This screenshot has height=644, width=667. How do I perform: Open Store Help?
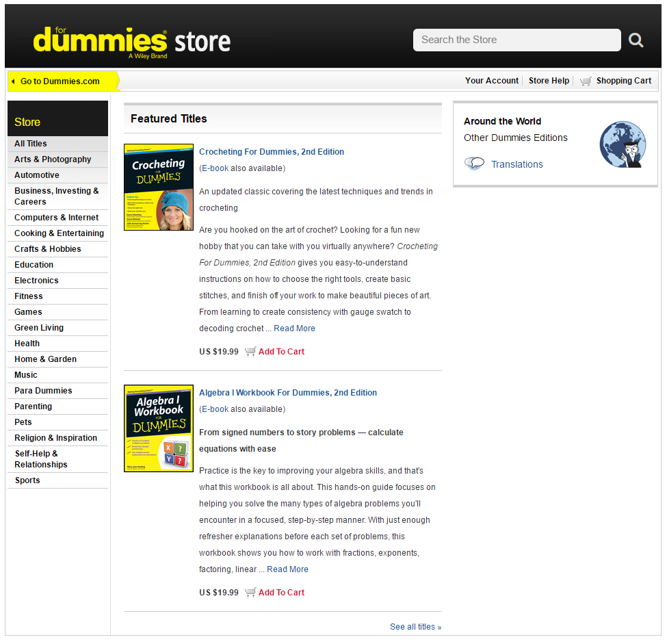pyautogui.click(x=549, y=81)
